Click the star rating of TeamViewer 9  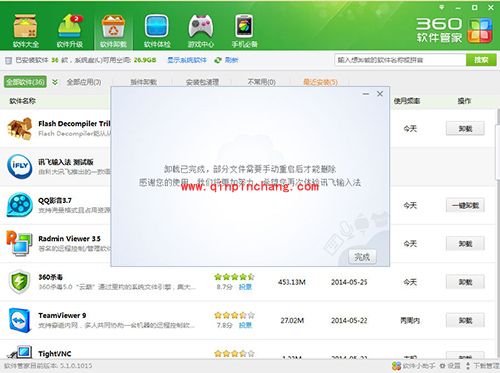click(x=234, y=315)
